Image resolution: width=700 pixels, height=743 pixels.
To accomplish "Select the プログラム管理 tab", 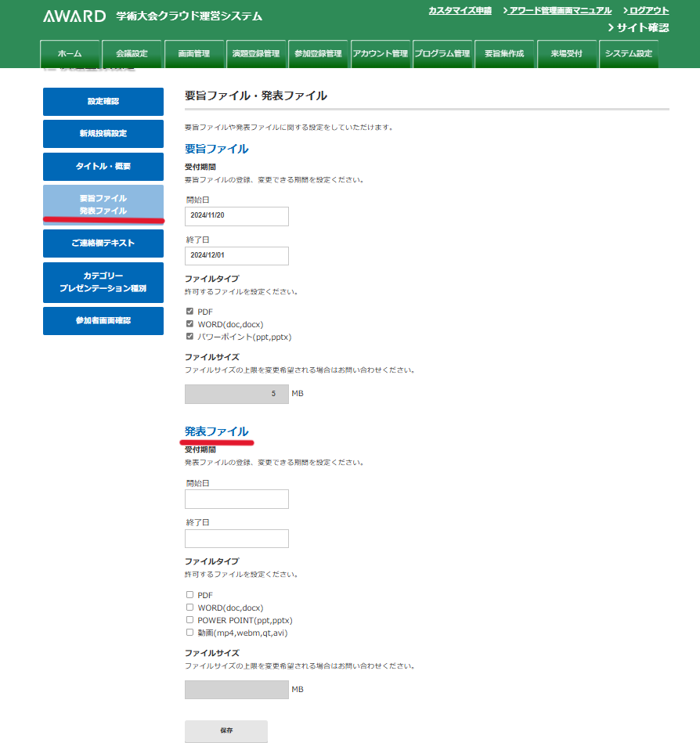I will pos(442,54).
